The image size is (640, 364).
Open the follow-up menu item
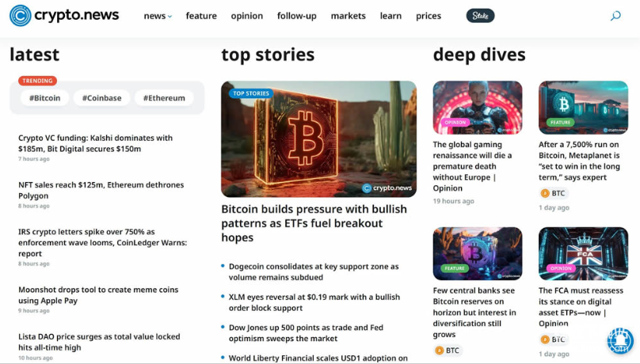pos(297,16)
